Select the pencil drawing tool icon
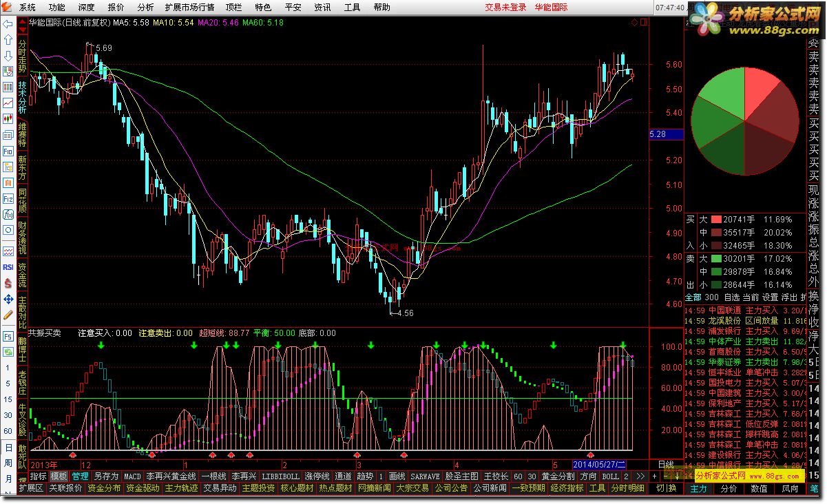 click(8, 315)
